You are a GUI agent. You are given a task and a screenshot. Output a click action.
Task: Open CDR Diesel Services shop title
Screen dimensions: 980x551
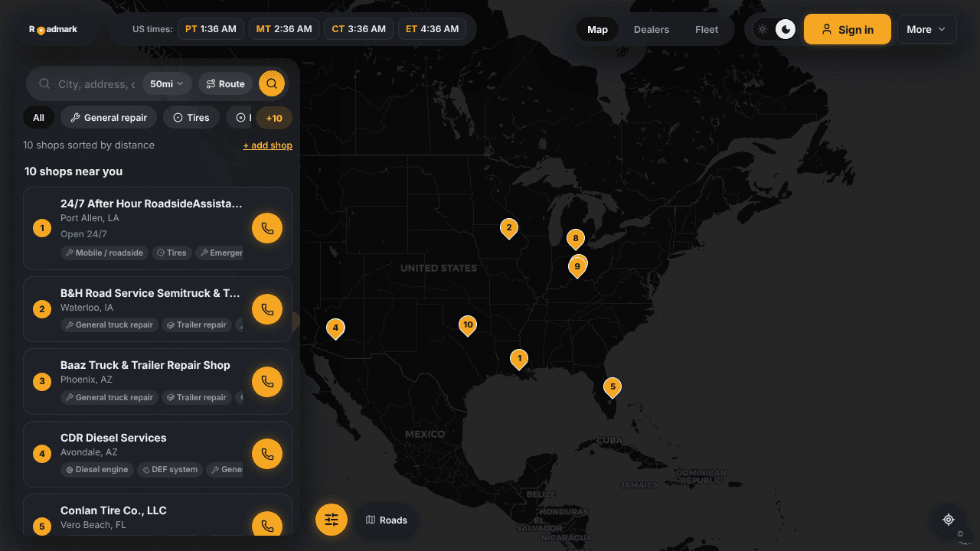113,438
